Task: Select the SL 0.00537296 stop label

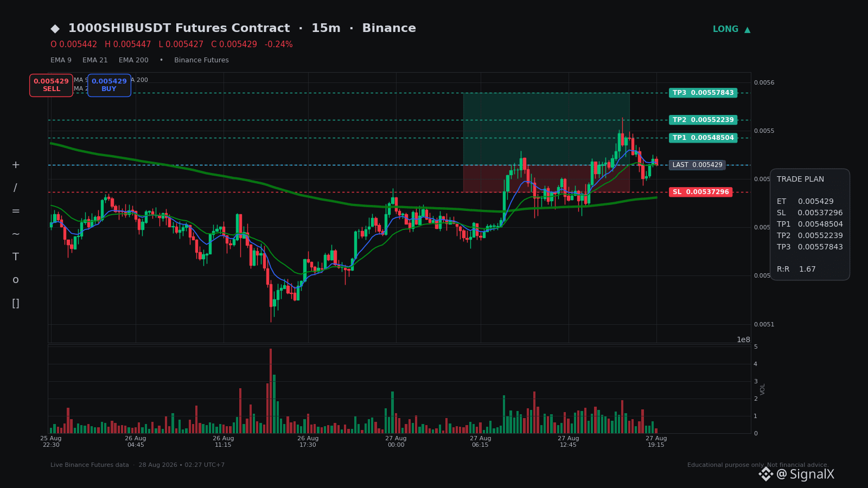Action: click(700, 192)
